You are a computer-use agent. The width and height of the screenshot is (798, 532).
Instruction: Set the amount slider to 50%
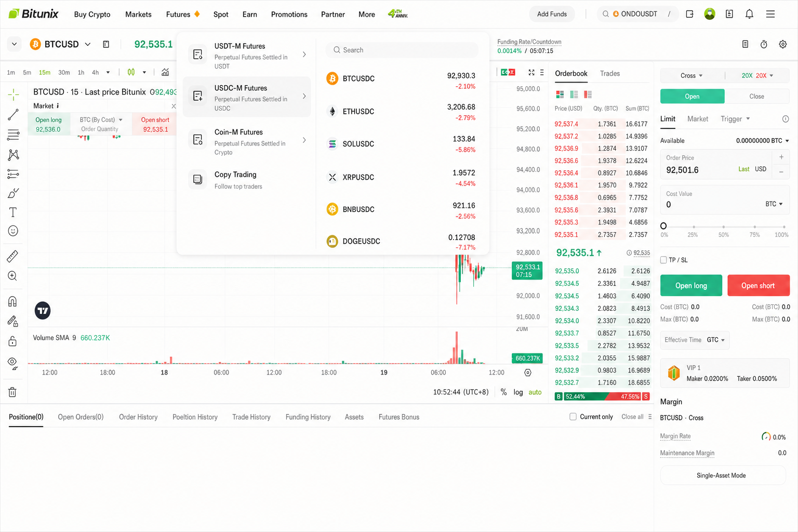(723, 227)
